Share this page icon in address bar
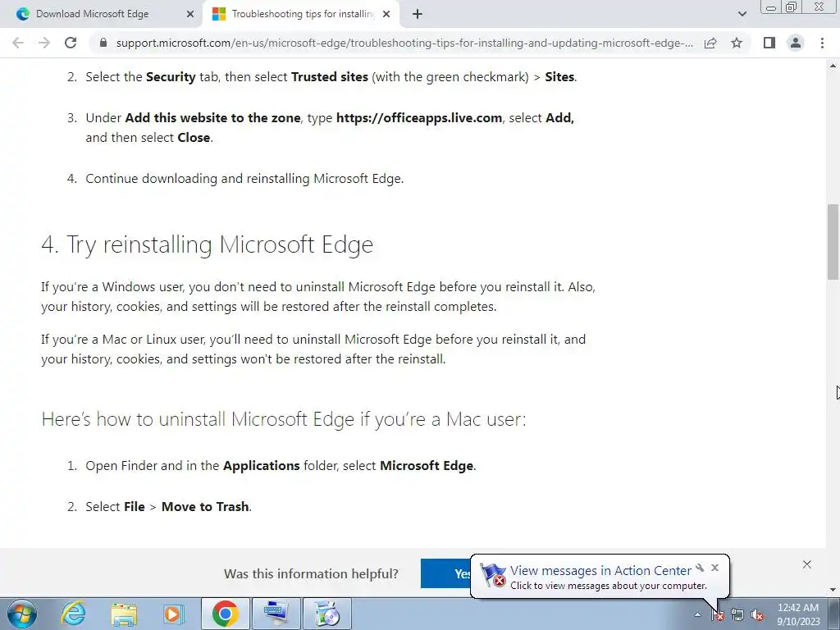 pyautogui.click(x=710, y=43)
